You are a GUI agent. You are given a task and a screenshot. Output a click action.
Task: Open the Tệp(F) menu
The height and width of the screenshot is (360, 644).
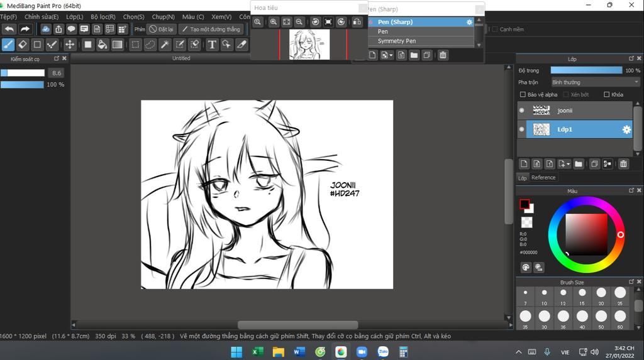pyautogui.click(x=9, y=17)
